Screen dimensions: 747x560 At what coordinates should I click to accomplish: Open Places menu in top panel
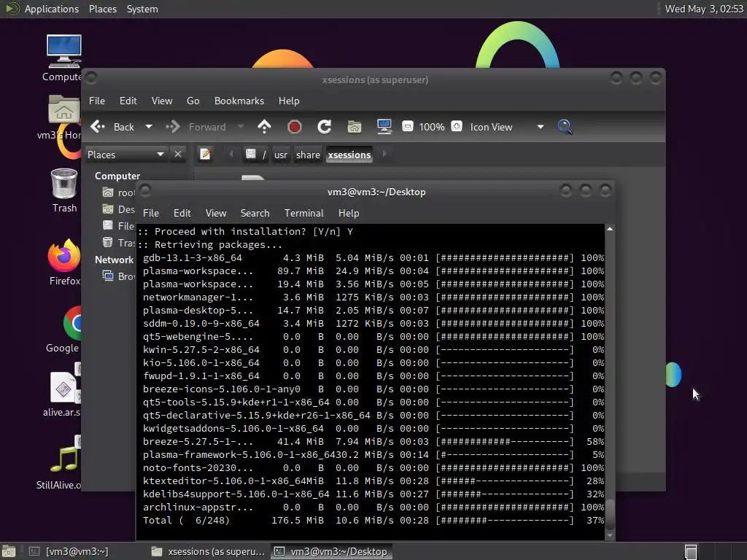tap(103, 9)
